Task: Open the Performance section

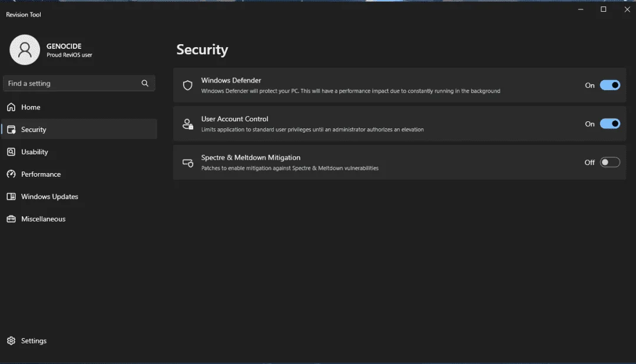Action: coord(79,174)
